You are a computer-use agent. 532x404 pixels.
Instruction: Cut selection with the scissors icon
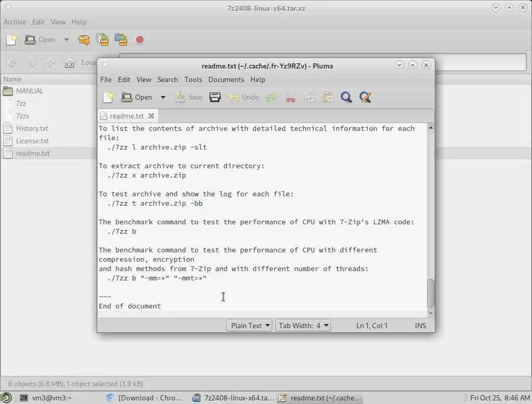(x=290, y=97)
